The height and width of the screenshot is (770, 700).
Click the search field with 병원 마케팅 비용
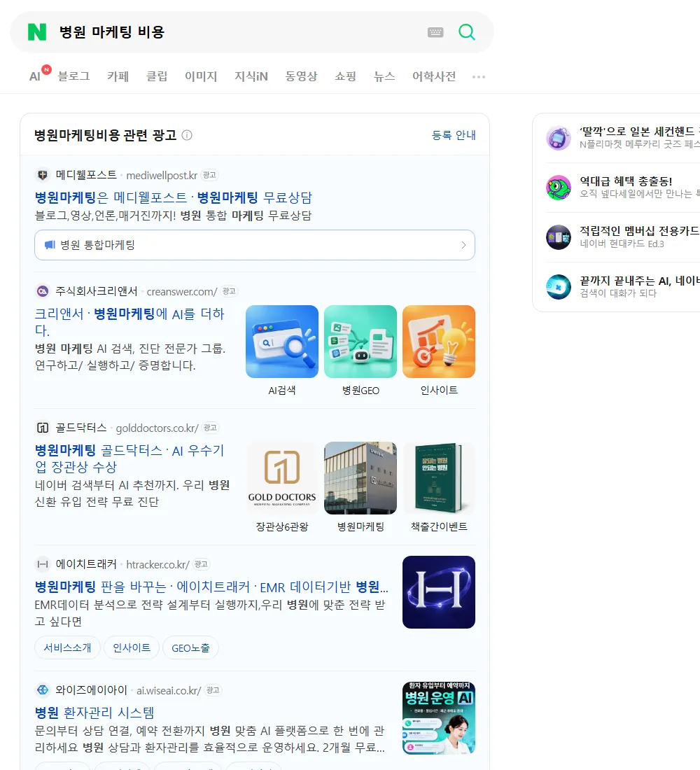click(236, 32)
